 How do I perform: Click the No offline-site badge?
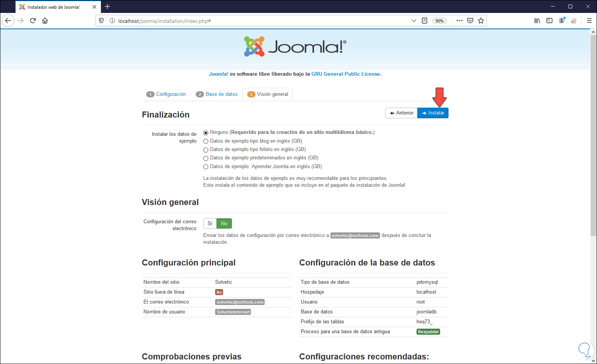[x=219, y=292]
